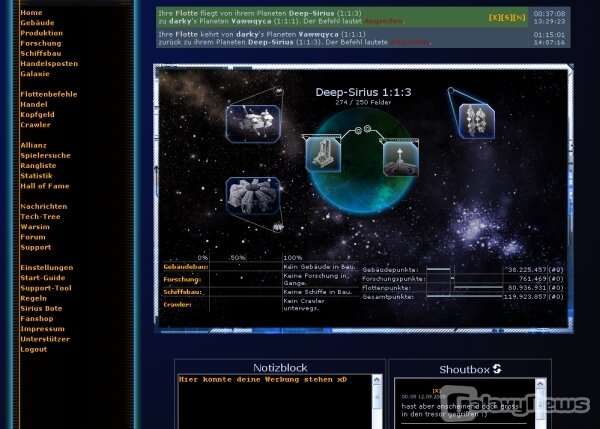Go to Produktion

pyautogui.click(x=42, y=33)
